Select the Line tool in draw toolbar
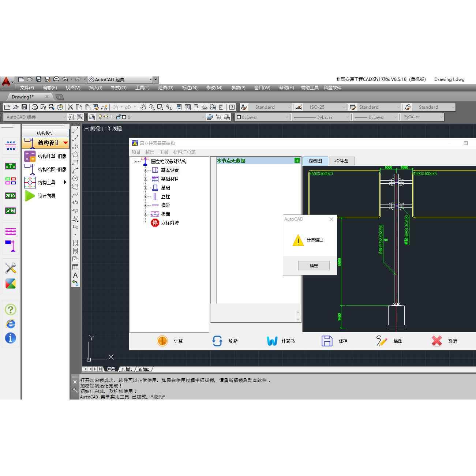 pos(75,130)
